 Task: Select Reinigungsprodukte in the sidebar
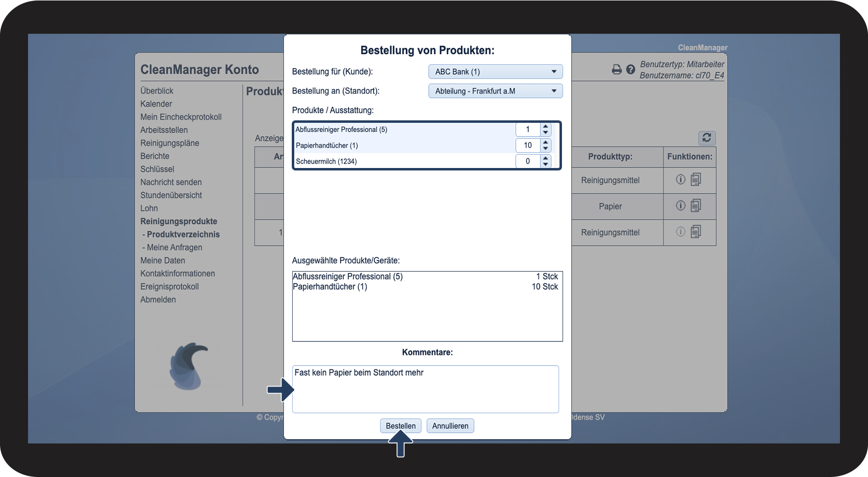coord(179,222)
